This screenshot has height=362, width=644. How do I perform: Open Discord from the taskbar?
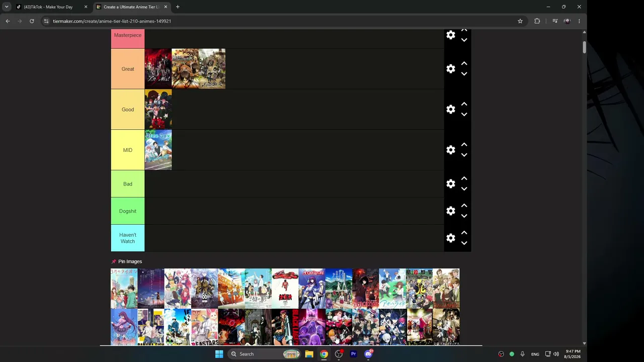pyautogui.click(x=368, y=354)
